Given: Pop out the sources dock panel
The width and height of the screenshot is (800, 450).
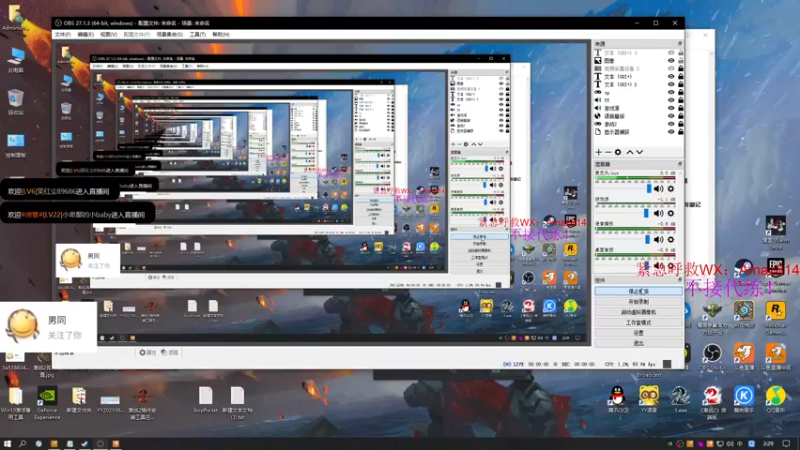Looking at the screenshot, I should pos(680,44).
